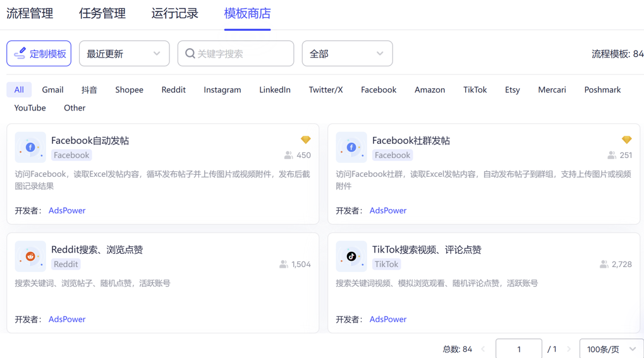The image size is (644, 358).
Task: Click the Reddit搜索、浏览点赞 template icon
Action: pyautogui.click(x=30, y=256)
